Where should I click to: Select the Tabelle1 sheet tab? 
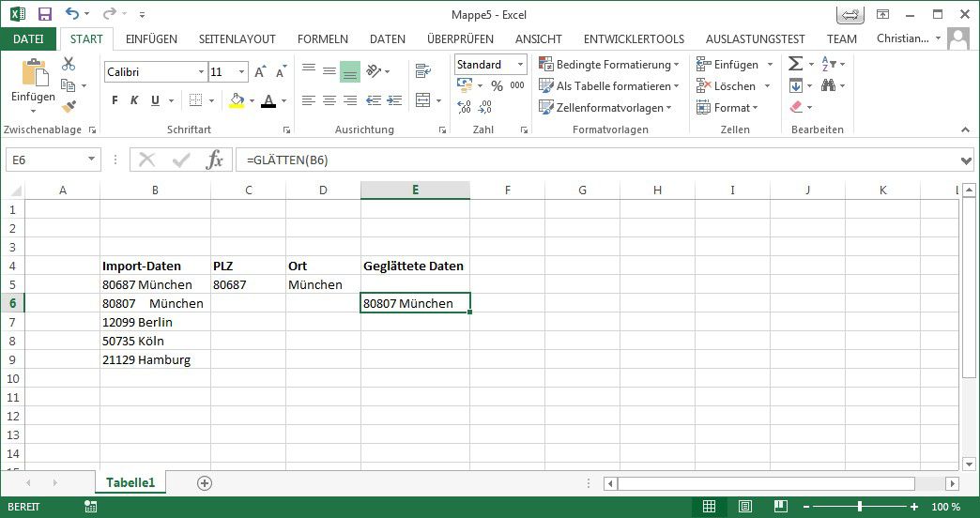point(130,482)
